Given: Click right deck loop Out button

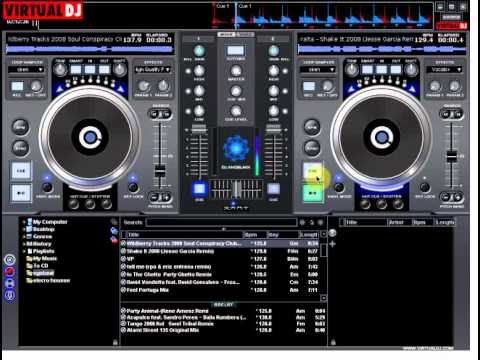Looking at the screenshot, I should pyautogui.click(x=396, y=70).
